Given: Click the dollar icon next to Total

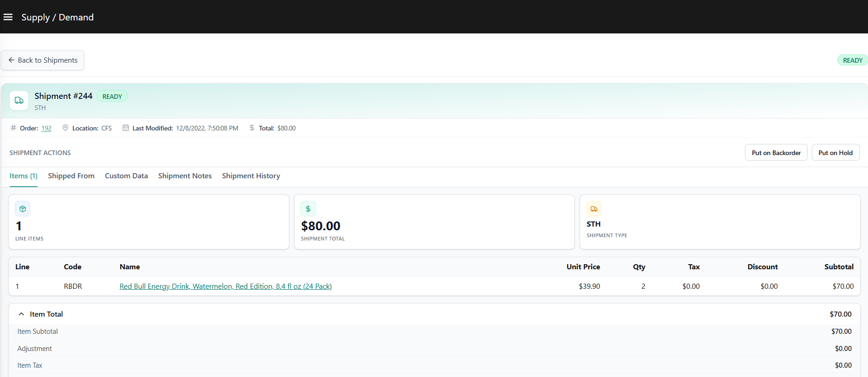Looking at the screenshot, I should pyautogui.click(x=252, y=128).
